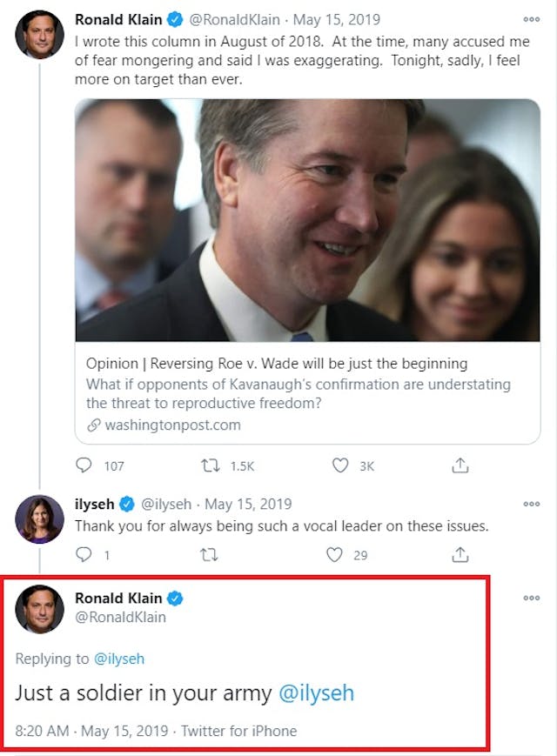This screenshot has height=756, width=557.
Task: Reply to ilyseh's thank you tweet
Action: tap(84, 554)
